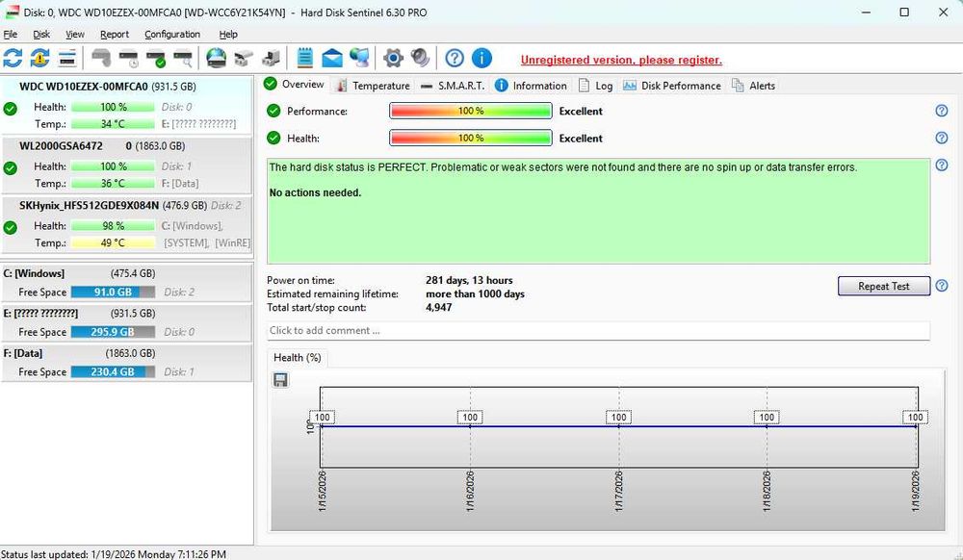Open the View menu
This screenshot has height=560, width=963.
[x=75, y=35]
